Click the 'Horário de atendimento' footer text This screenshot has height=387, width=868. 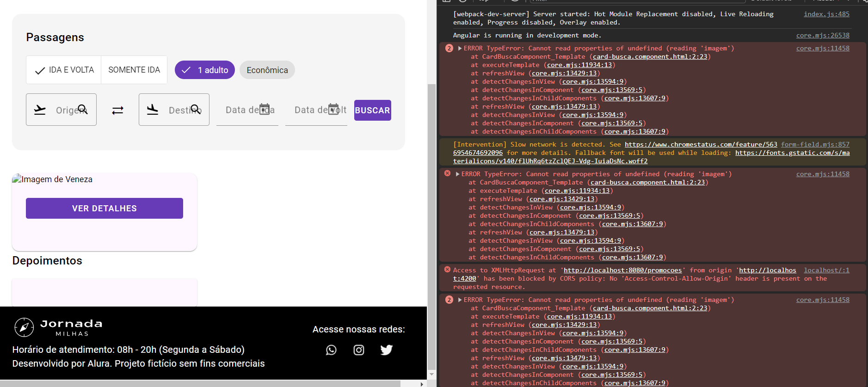pos(129,350)
